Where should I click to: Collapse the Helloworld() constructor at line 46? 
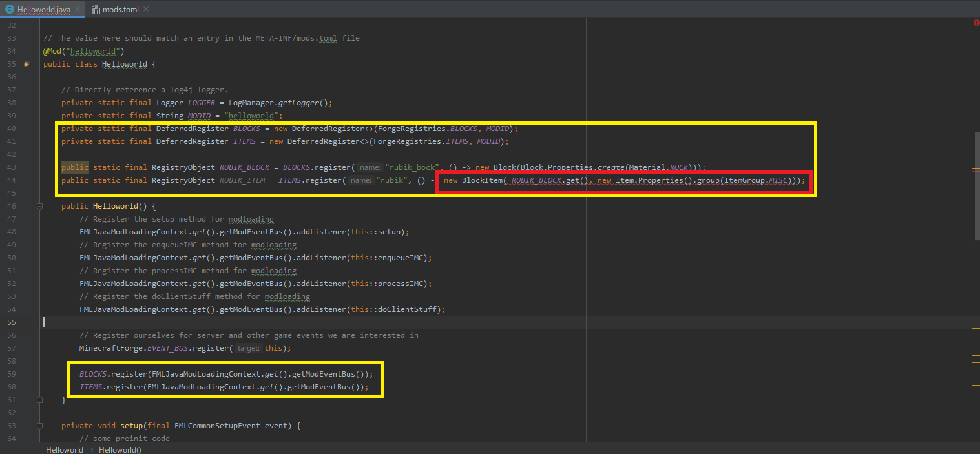click(x=40, y=206)
